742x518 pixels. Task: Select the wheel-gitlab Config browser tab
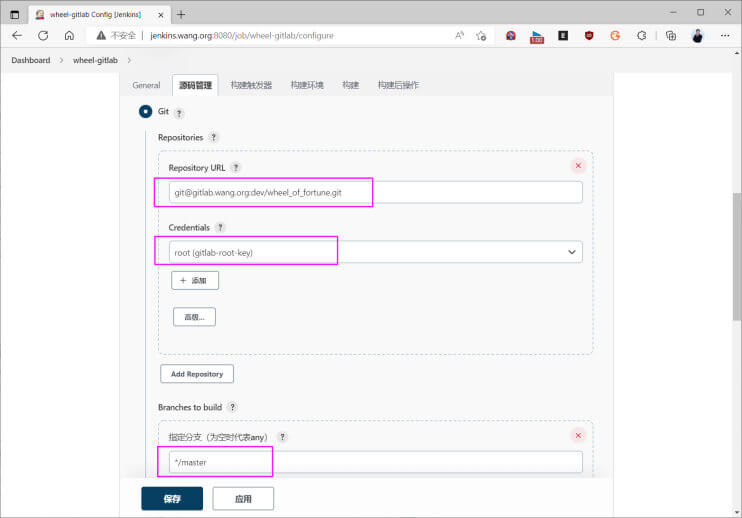98,15
